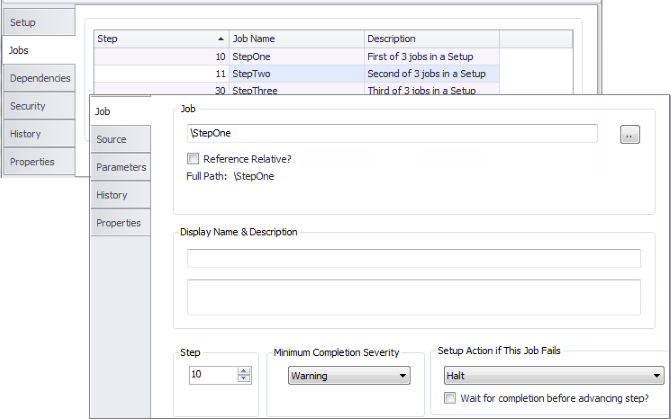Click the Job Name column header

click(x=297, y=39)
